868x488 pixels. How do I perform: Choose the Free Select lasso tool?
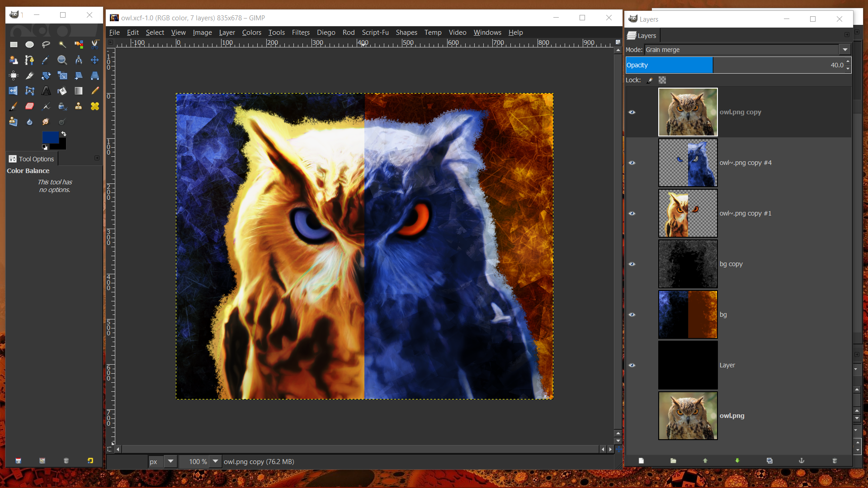tap(46, 44)
